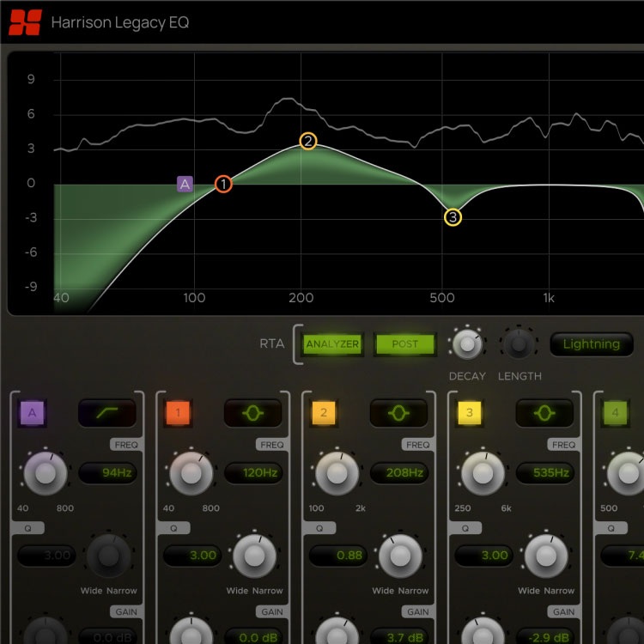Click band 1 frequency knob

[x=191, y=473]
